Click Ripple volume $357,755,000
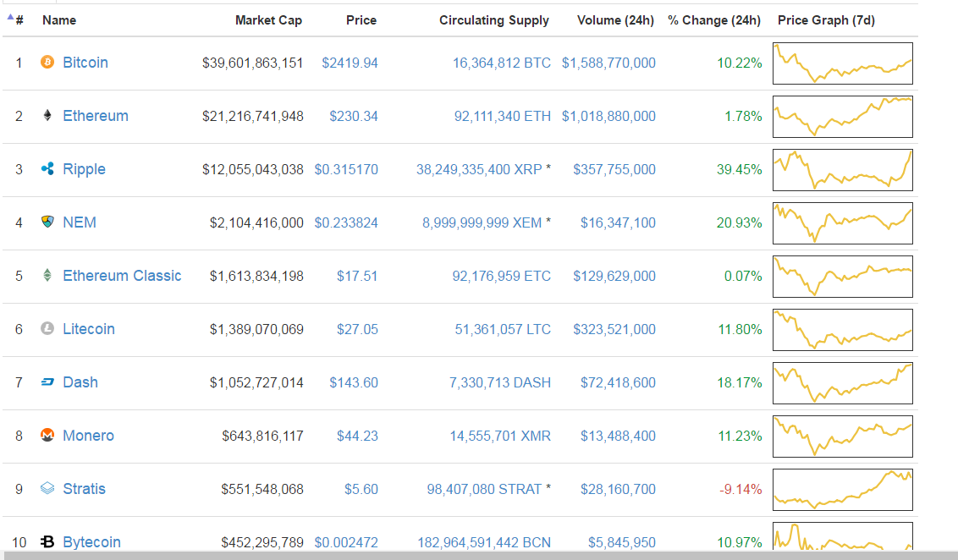This screenshot has height=560, width=958. [614, 169]
